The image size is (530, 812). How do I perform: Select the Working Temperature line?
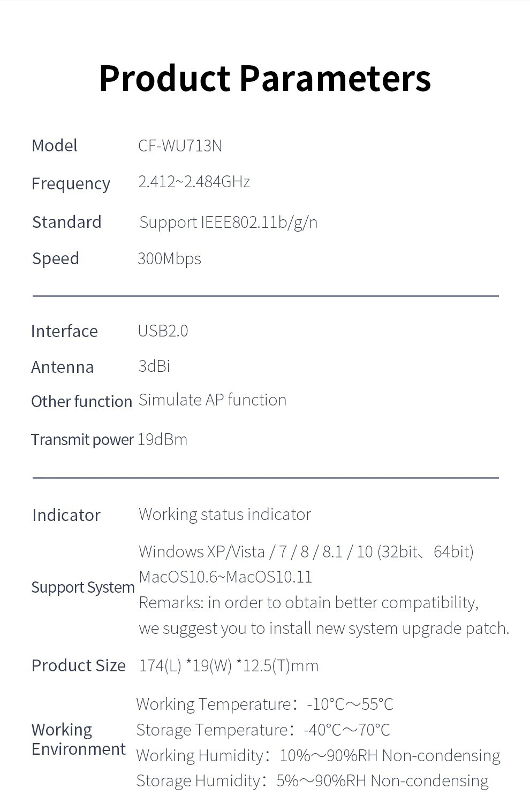click(264, 704)
